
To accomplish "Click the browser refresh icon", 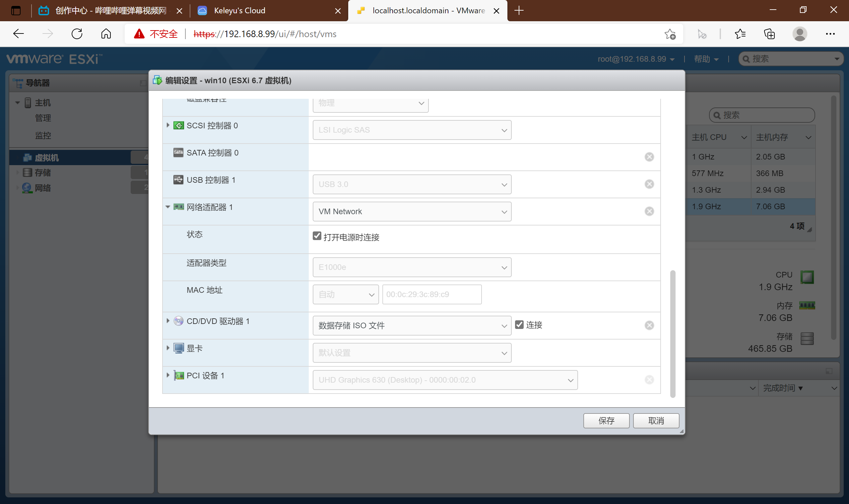I will [x=77, y=33].
